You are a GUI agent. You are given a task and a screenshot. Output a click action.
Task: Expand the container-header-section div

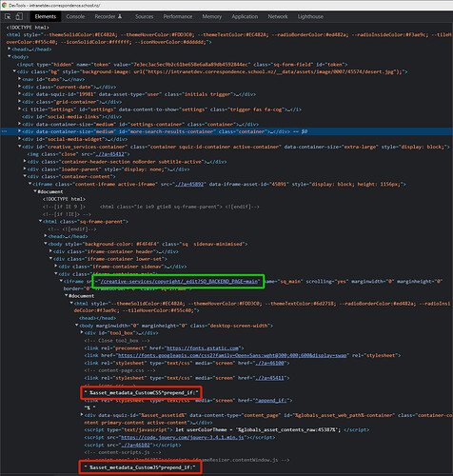(25, 162)
